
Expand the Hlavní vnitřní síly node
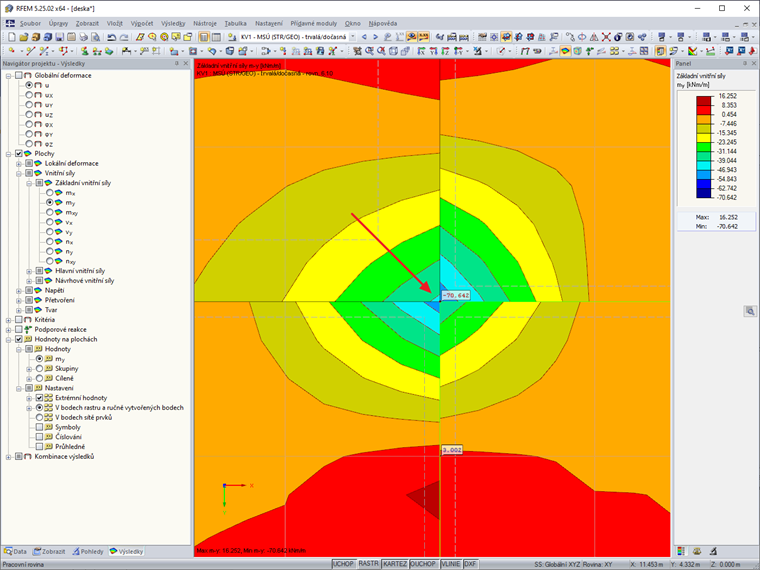click(x=29, y=271)
